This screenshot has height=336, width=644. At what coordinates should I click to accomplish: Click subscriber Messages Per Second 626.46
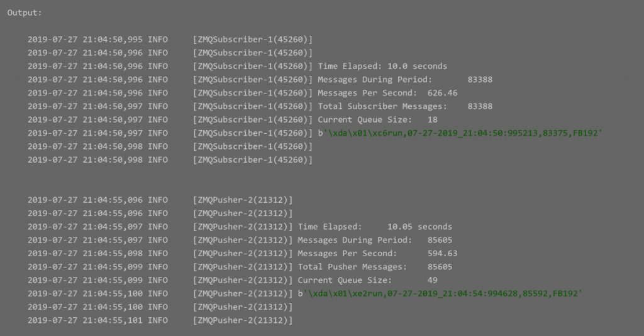[x=442, y=93]
